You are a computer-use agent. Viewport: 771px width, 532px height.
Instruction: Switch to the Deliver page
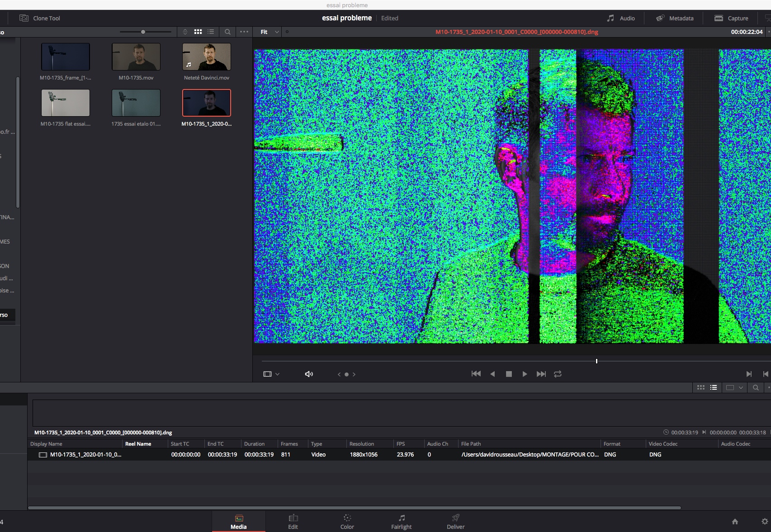(455, 522)
